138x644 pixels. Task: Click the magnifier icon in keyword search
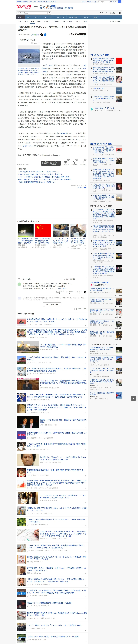tap(49, 13)
